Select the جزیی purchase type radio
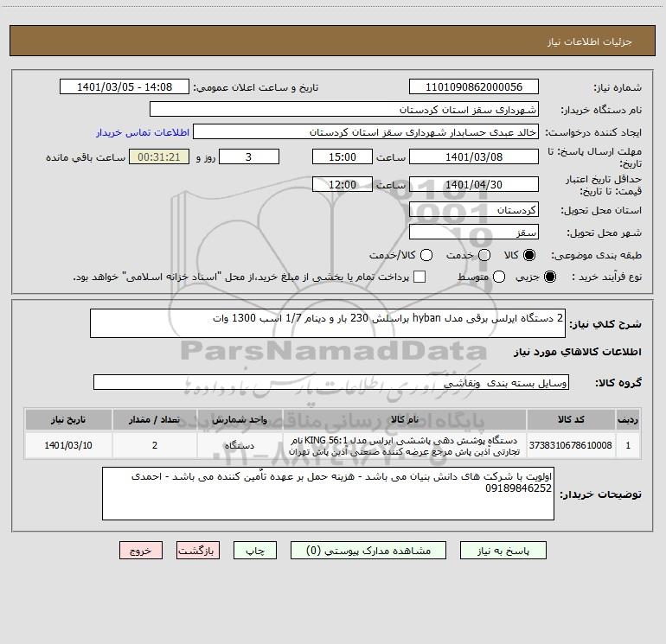The height and width of the screenshot is (644, 666). click(x=549, y=277)
